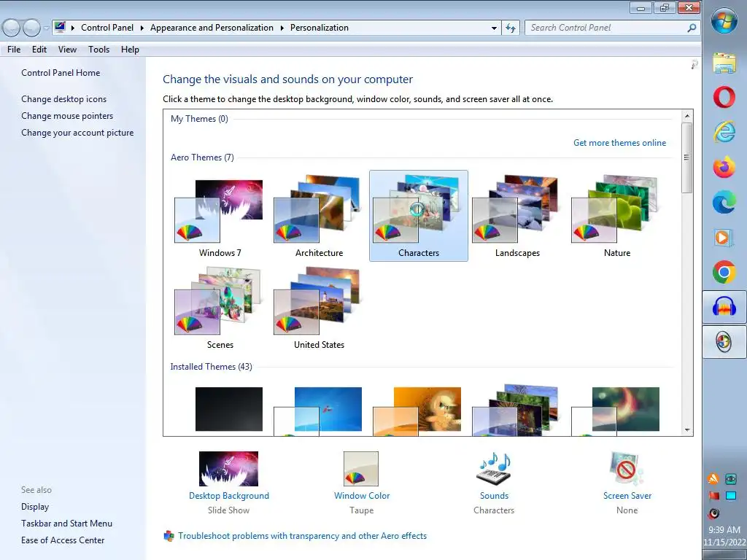Select the green bokeh installed theme thumbnail
The image size is (747, 560).
pyautogui.click(x=617, y=411)
